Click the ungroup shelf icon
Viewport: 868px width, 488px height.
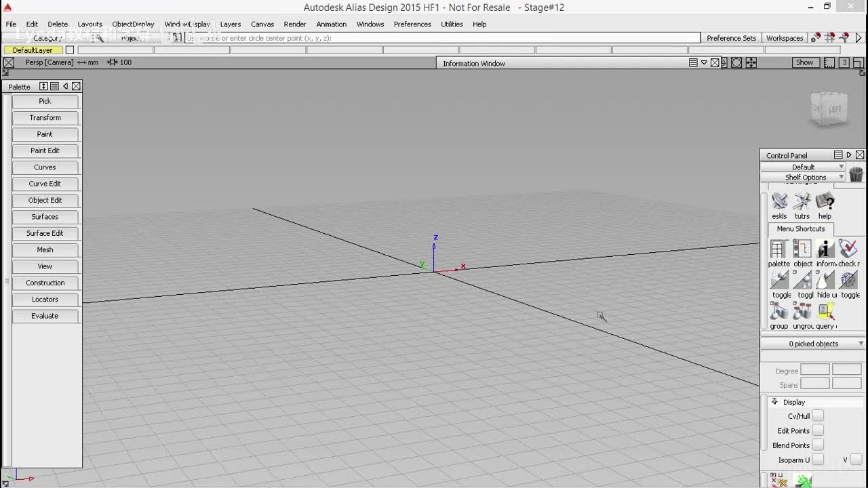click(802, 311)
